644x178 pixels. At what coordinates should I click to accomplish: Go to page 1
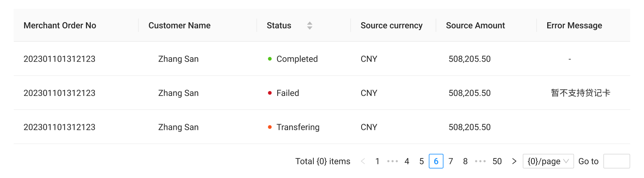point(377,161)
